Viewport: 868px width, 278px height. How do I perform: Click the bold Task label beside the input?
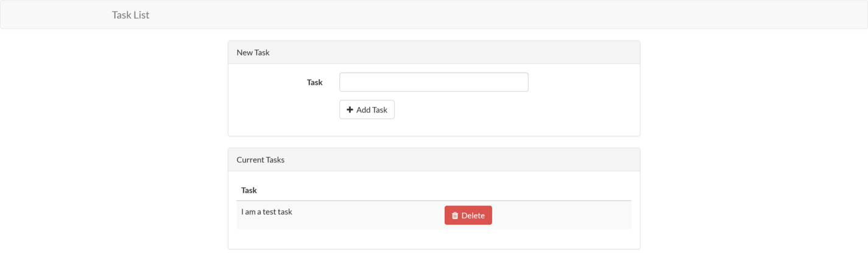314,82
